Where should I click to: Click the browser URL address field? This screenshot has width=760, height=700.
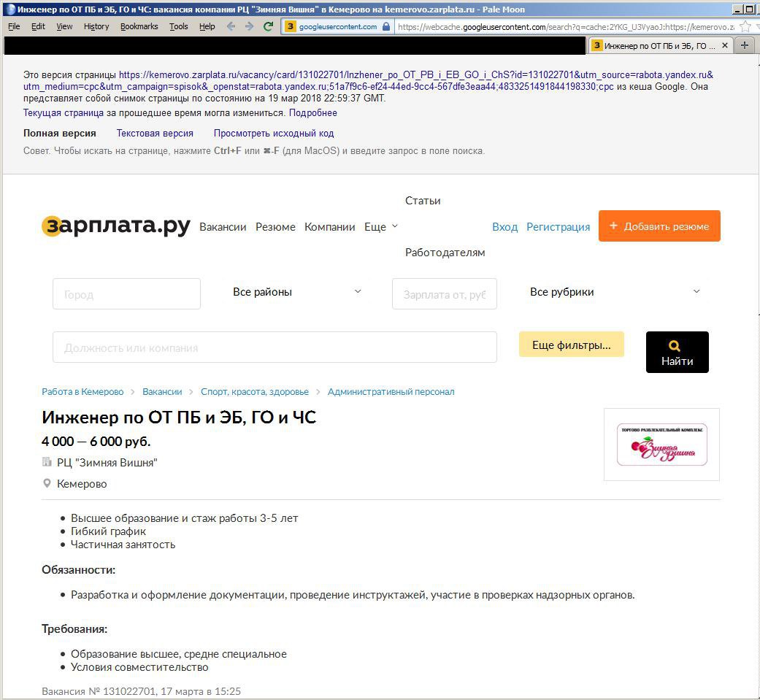click(566, 27)
